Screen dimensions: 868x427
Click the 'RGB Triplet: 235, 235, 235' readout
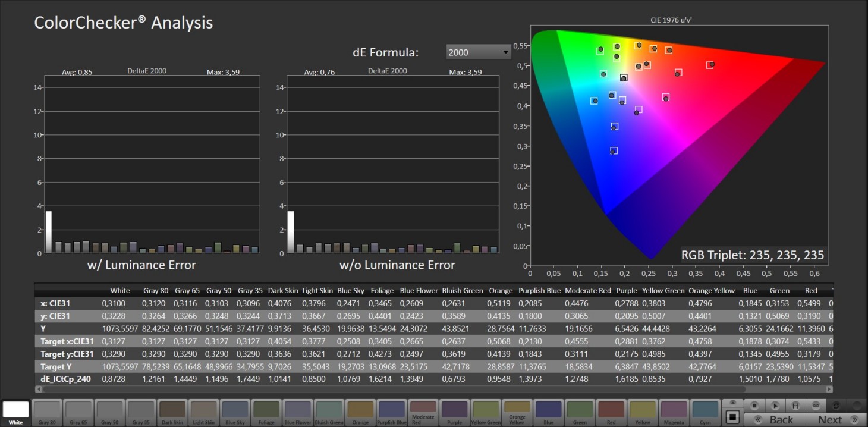point(753,255)
